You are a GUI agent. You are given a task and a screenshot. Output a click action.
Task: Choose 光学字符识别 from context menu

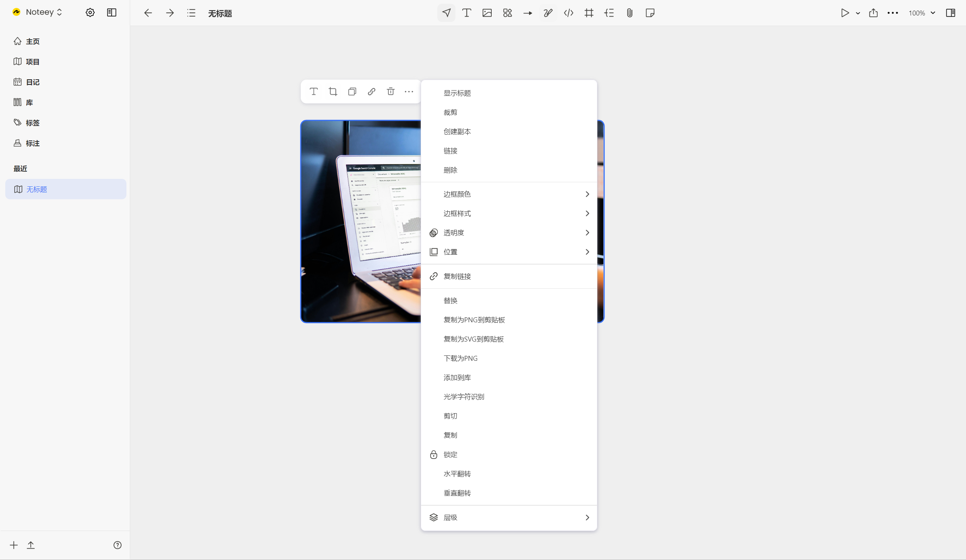pos(463,397)
